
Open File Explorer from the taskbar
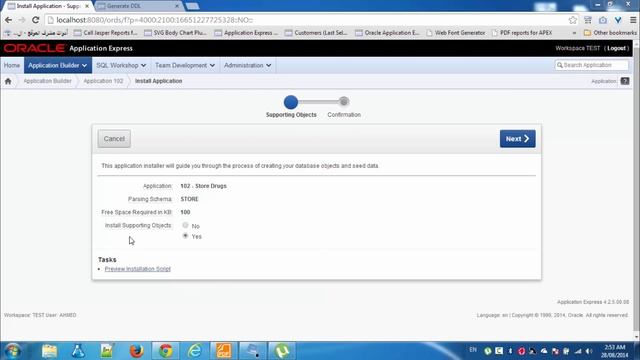point(49,351)
